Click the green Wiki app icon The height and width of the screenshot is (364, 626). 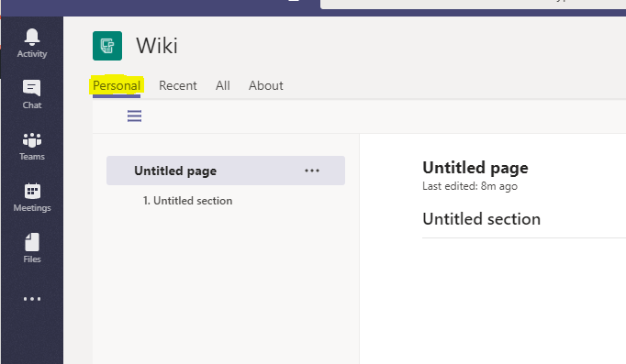point(107,46)
